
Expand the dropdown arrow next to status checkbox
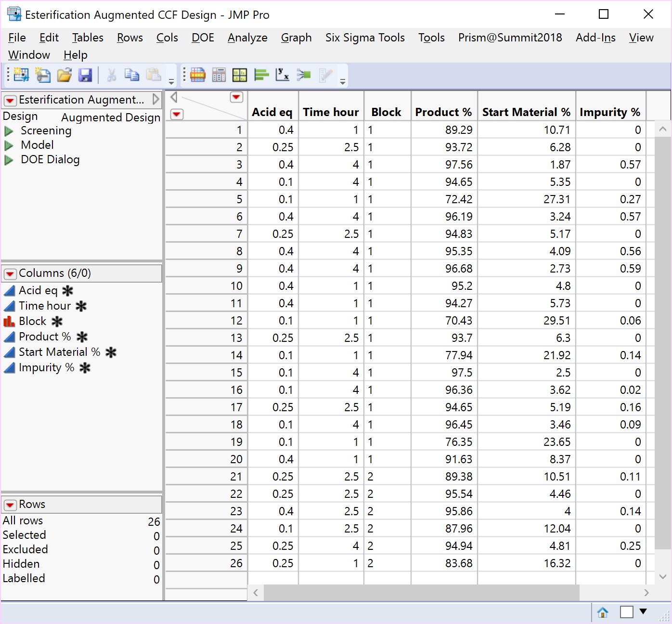click(x=643, y=611)
